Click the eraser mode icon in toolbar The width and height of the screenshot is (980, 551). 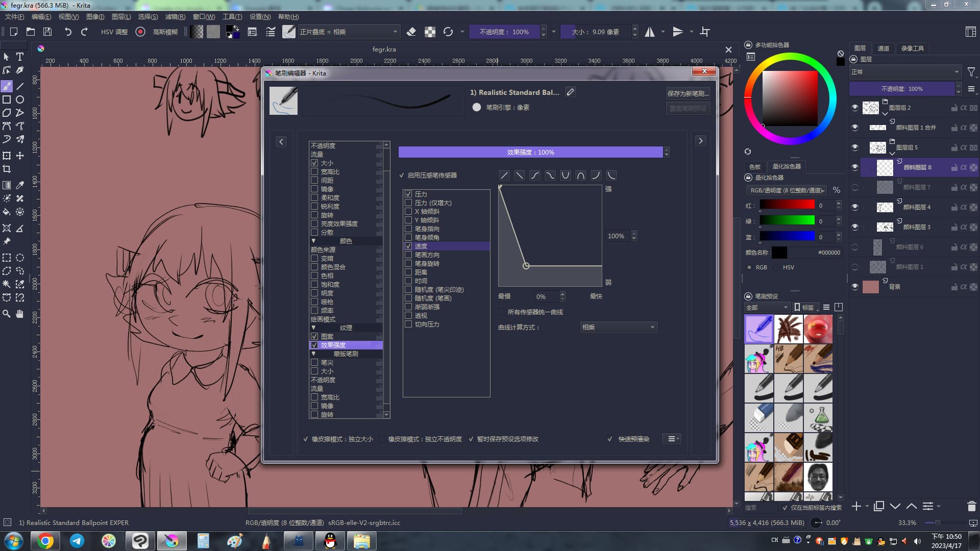pyautogui.click(x=411, y=32)
